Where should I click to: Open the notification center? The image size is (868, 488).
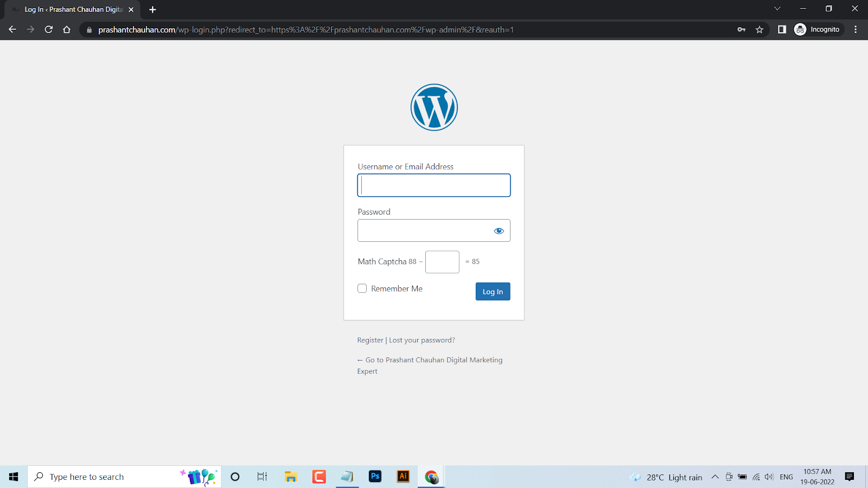point(850,477)
